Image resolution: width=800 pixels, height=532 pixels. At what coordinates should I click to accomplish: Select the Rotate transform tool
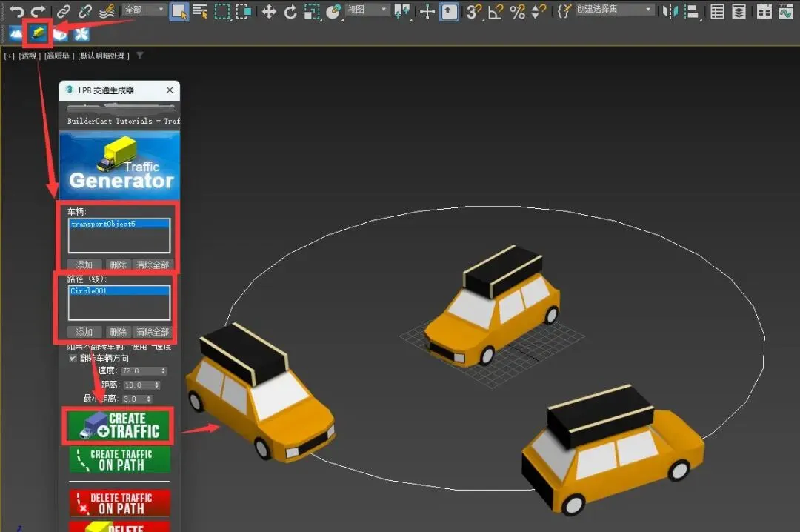coord(290,11)
